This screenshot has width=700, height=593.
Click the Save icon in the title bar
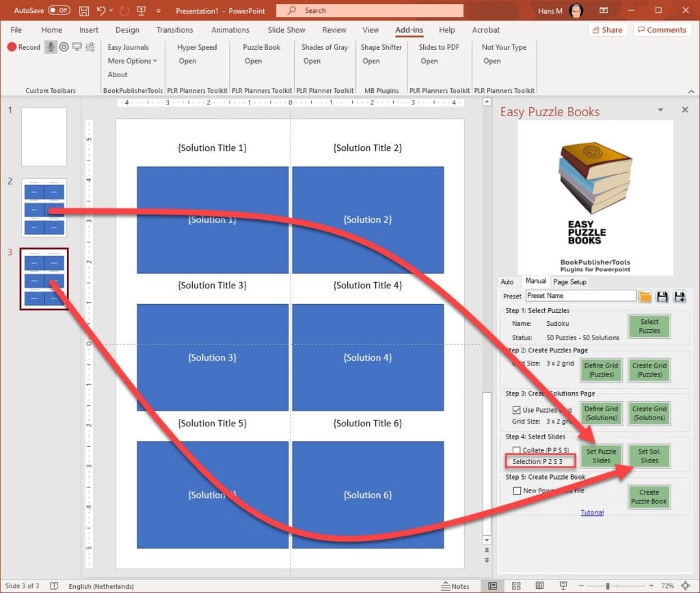(84, 10)
